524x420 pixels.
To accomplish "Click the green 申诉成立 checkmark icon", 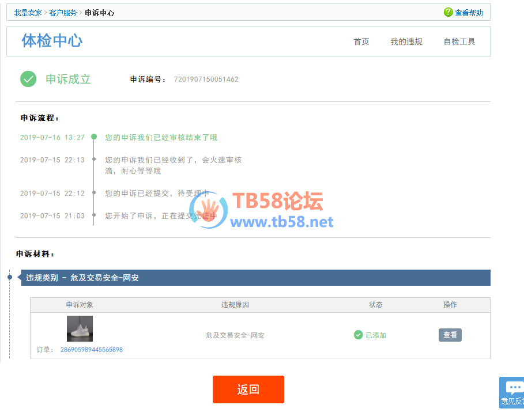I will click(28, 79).
